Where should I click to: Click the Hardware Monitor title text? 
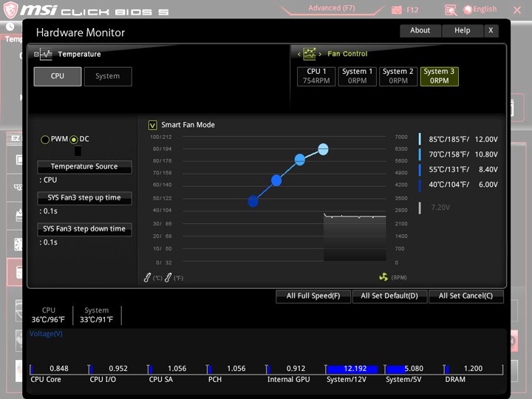coord(81,33)
